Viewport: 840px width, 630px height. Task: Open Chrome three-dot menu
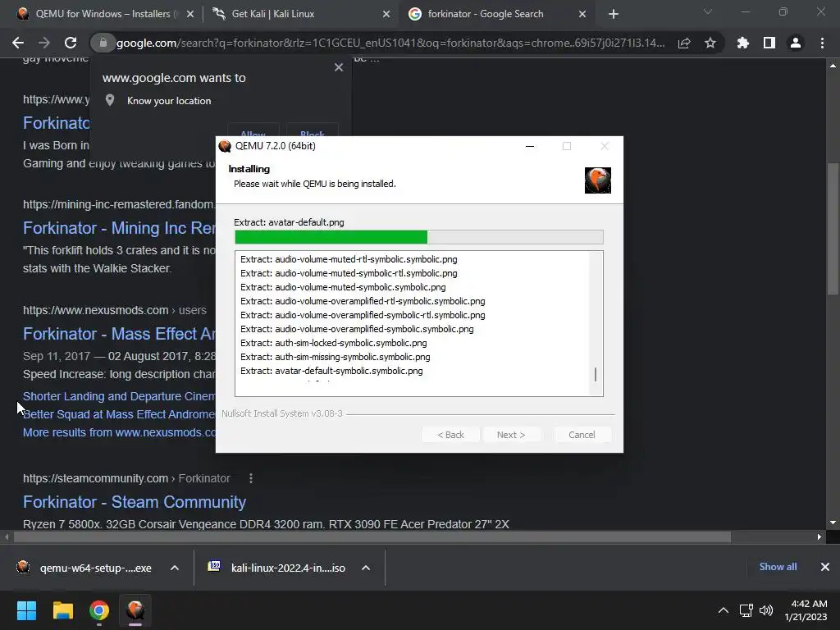coord(822,43)
